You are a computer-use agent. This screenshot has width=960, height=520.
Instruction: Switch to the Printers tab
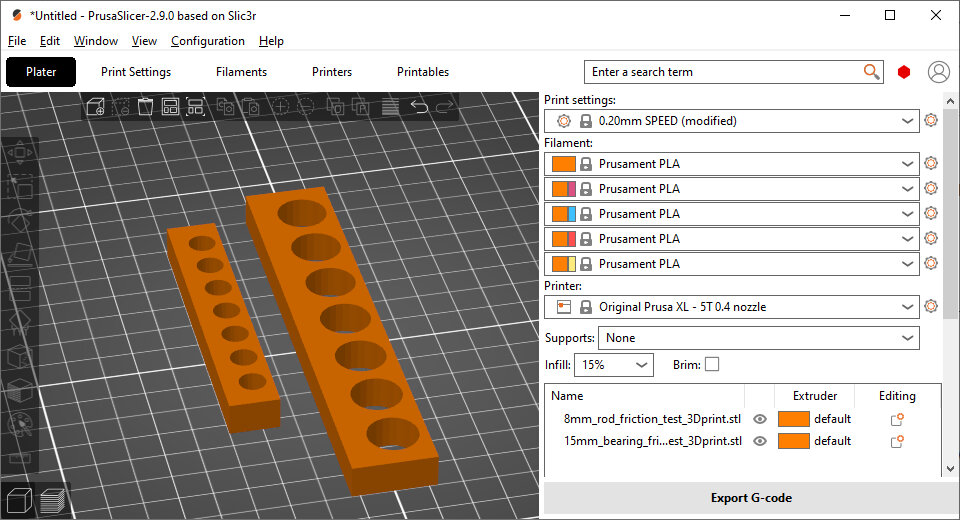click(x=332, y=72)
